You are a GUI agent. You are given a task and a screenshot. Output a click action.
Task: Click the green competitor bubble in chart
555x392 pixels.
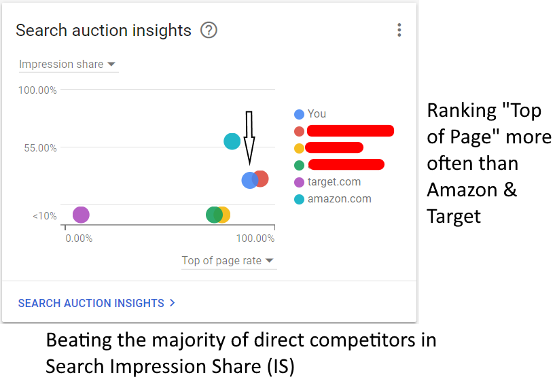click(x=214, y=215)
